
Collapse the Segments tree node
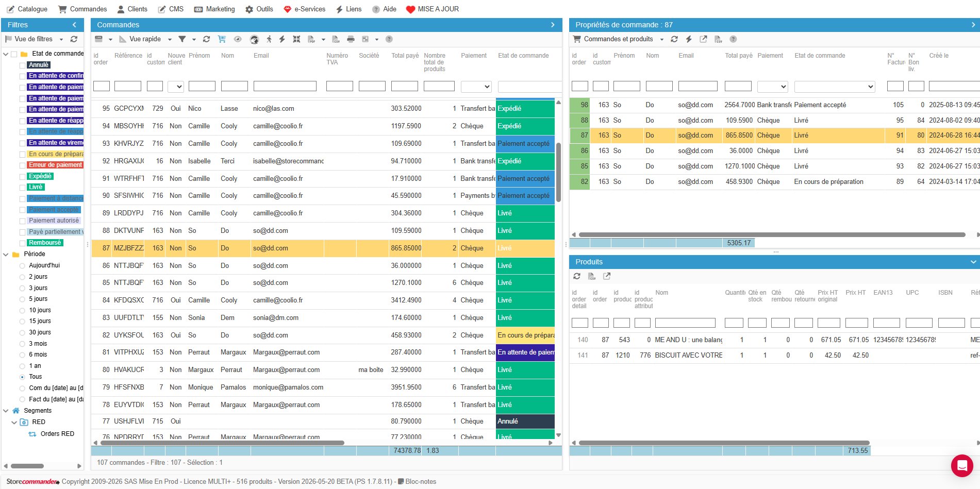pos(6,411)
